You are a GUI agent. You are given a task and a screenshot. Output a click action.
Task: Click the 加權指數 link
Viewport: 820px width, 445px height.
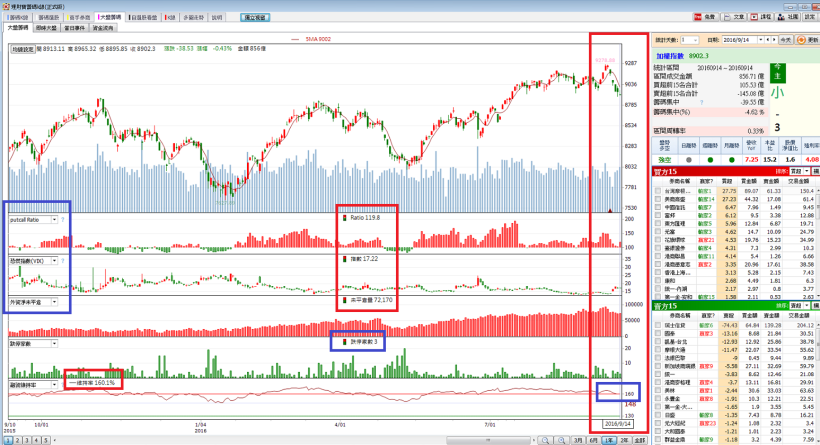[670, 55]
